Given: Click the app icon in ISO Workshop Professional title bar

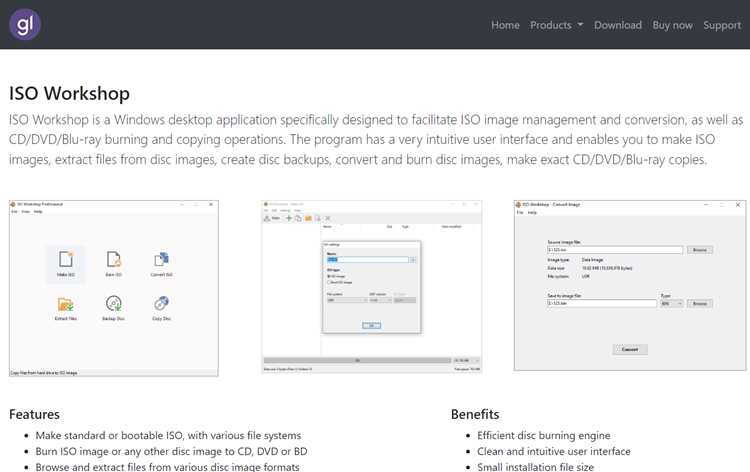Looking at the screenshot, I should coord(13,204).
